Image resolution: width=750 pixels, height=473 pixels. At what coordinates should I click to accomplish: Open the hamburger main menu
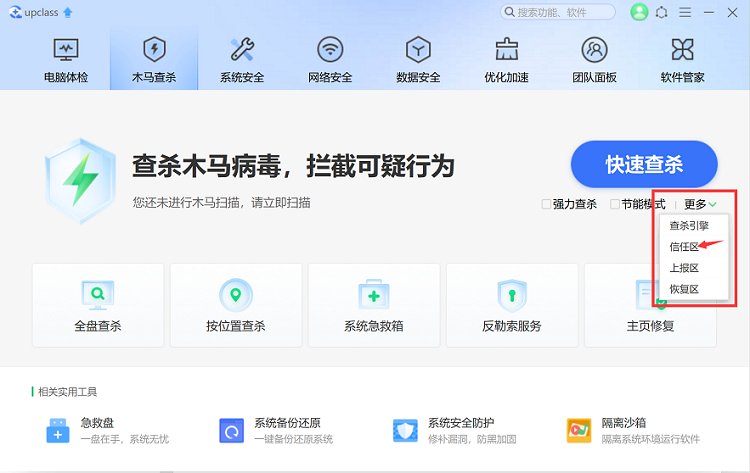[685, 12]
